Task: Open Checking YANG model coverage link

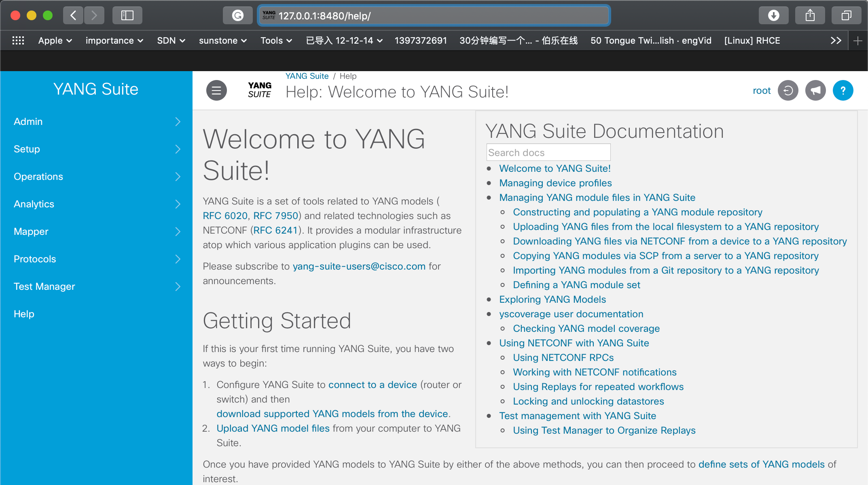Action: point(586,329)
